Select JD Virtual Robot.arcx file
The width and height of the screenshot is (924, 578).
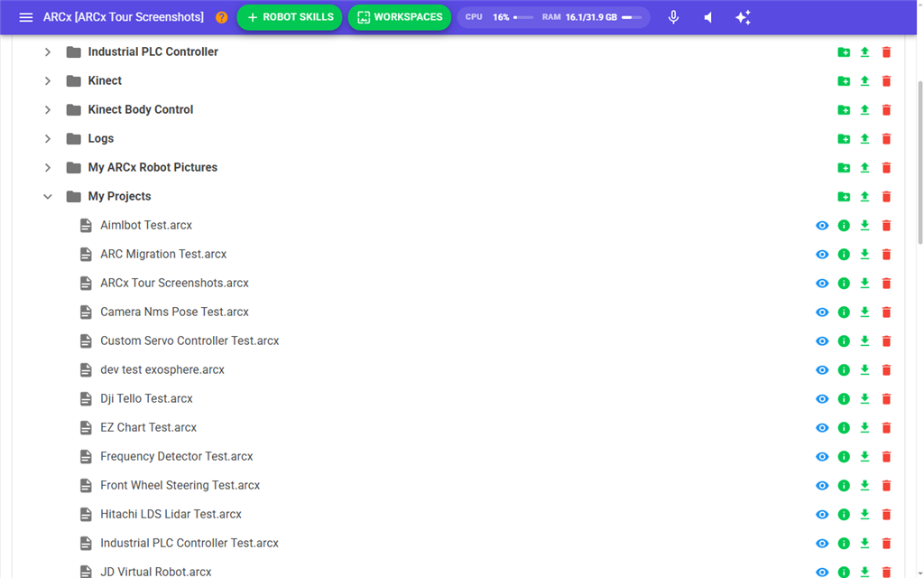[155, 572]
